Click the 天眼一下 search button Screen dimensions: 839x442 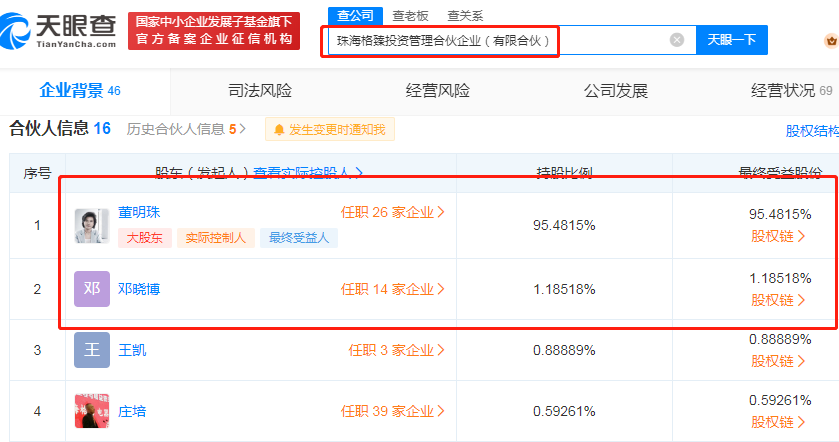pyautogui.click(x=731, y=40)
